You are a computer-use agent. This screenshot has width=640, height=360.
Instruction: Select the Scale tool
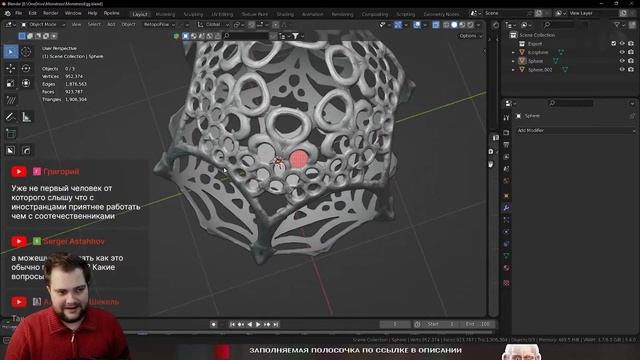(x=11, y=84)
